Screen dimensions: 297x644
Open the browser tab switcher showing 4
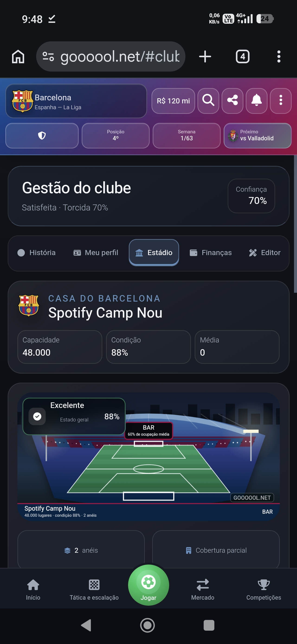pyautogui.click(x=242, y=56)
